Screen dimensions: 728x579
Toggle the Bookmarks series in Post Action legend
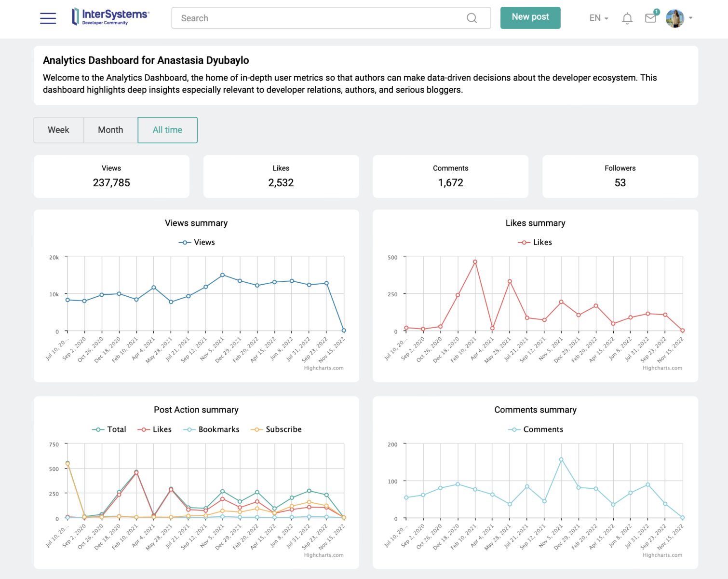[212, 429]
